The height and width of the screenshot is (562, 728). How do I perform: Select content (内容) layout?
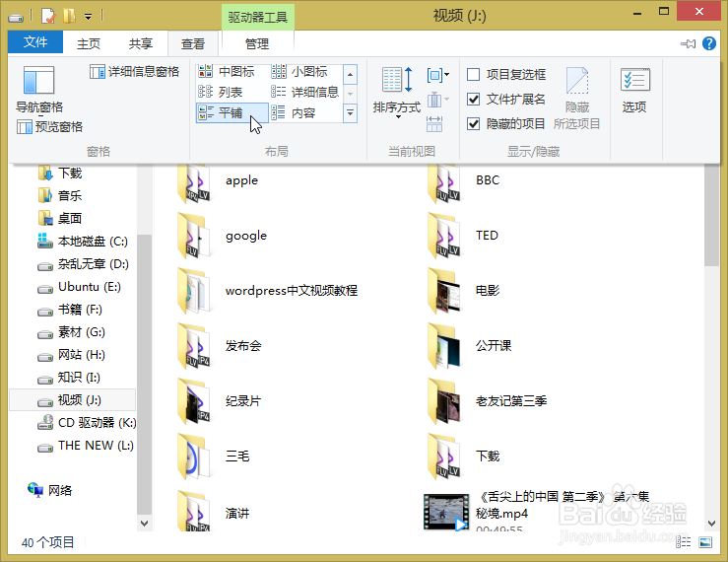click(x=294, y=113)
